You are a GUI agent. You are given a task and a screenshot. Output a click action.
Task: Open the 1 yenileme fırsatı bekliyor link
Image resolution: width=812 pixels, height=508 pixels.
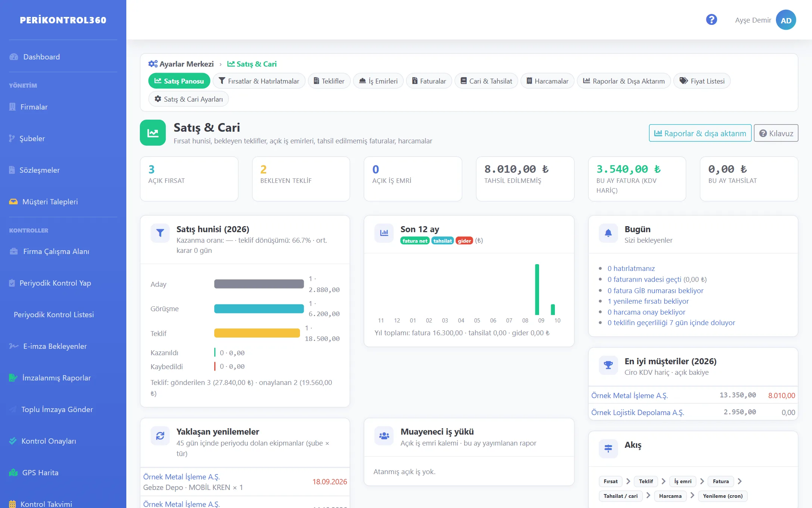point(648,301)
